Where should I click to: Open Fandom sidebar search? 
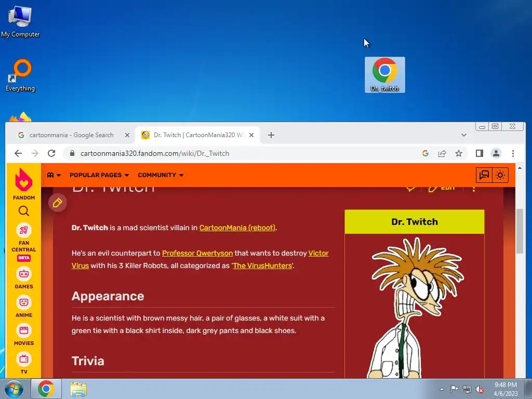click(x=24, y=211)
